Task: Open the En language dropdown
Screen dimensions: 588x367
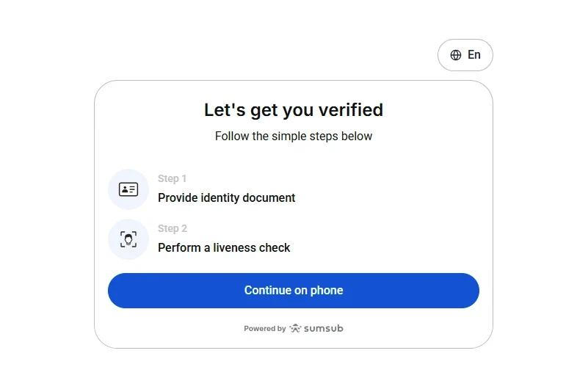Action: point(465,55)
